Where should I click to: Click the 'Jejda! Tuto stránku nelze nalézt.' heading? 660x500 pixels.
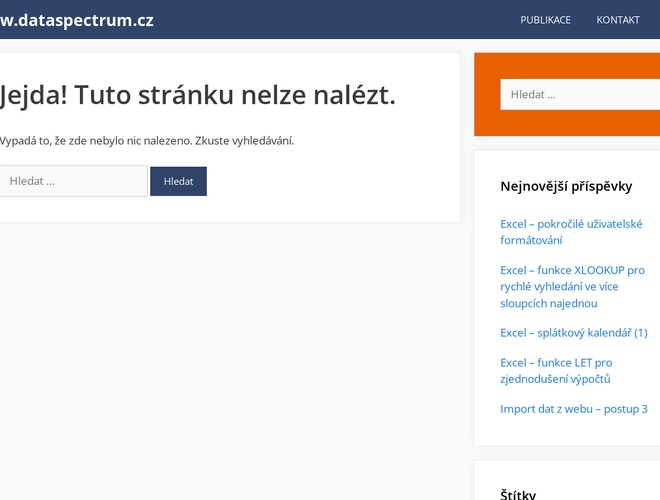(x=198, y=95)
